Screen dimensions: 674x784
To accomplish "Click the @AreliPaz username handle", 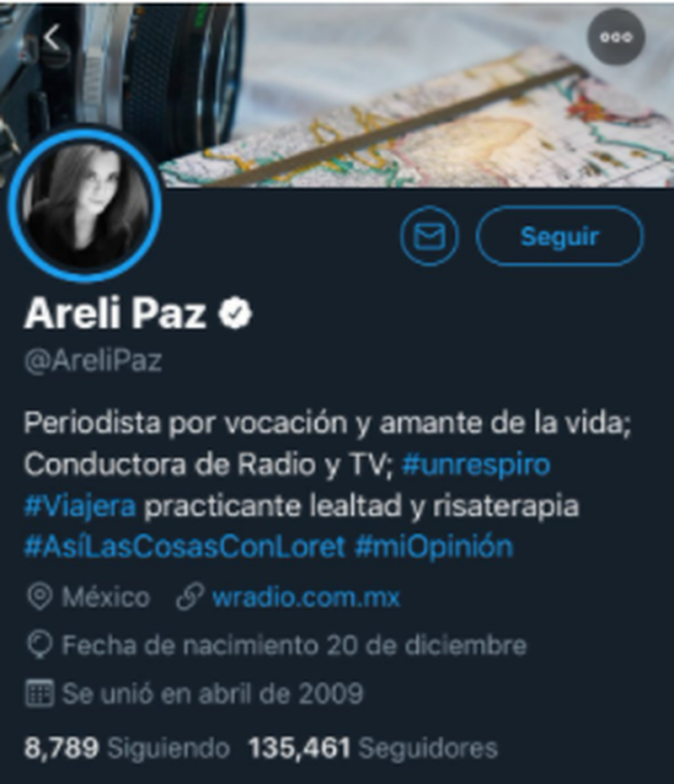I will click(x=93, y=361).
